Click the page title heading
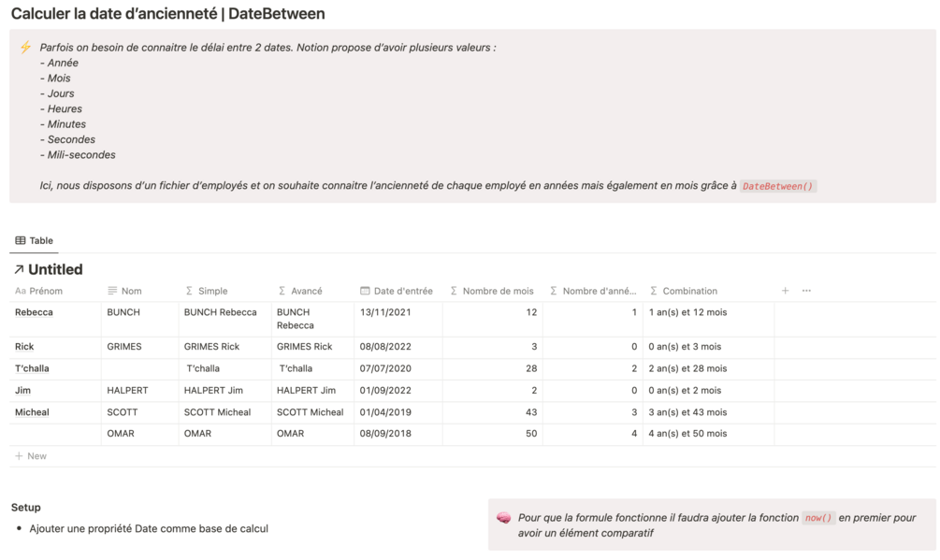Screen dimensions: 940x560 point(168,15)
